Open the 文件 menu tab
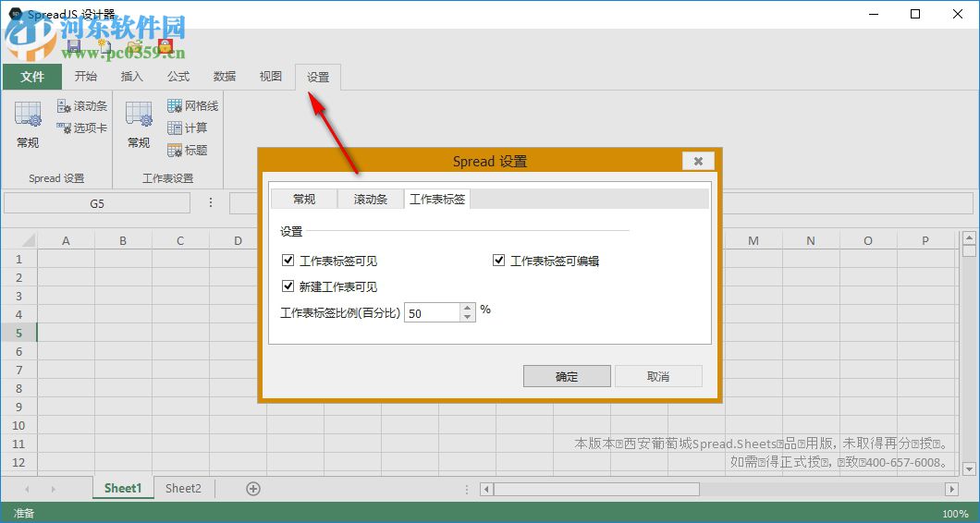 click(32, 77)
